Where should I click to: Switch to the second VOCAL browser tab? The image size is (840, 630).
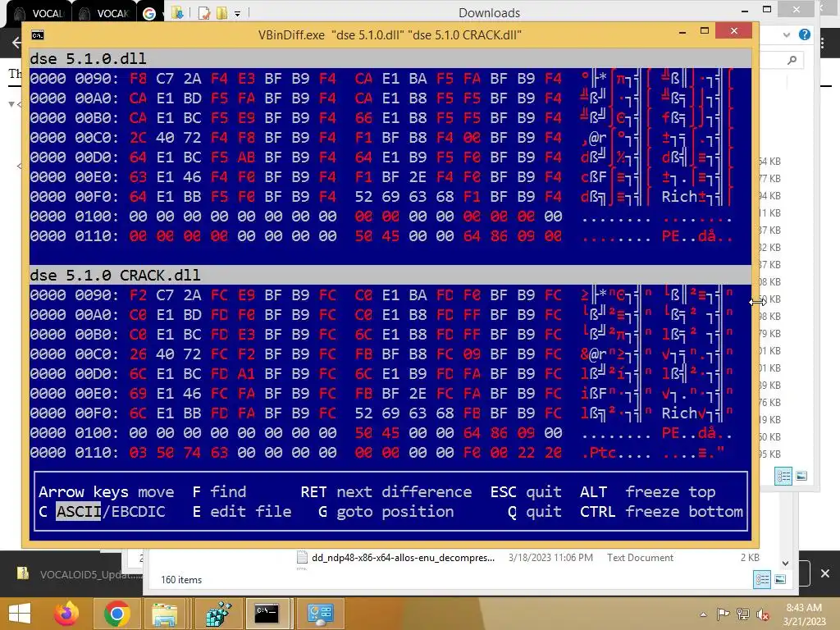104,13
